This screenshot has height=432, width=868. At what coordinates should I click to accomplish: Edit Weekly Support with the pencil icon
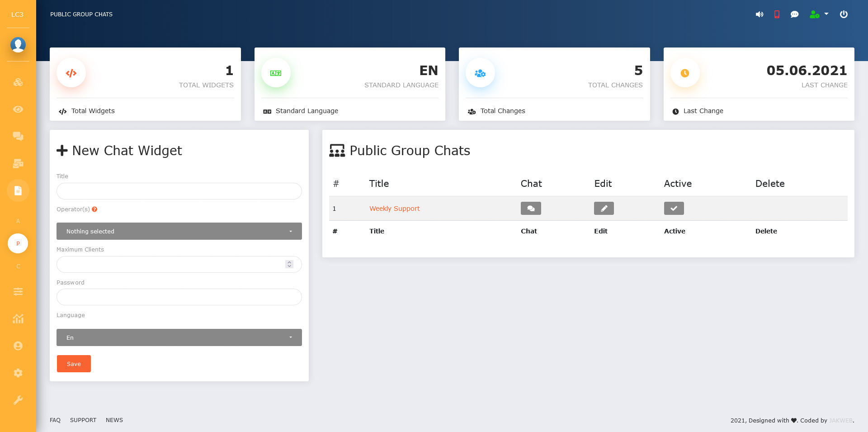point(604,209)
